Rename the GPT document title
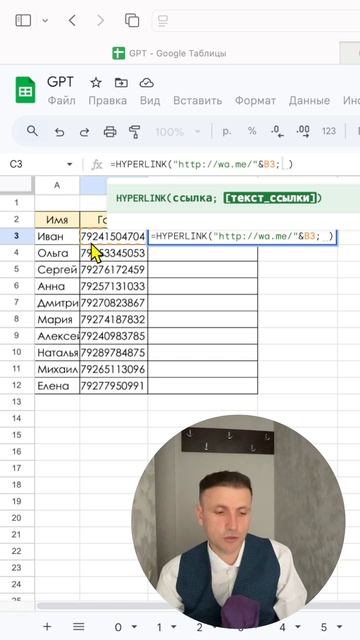The height and width of the screenshot is (640, 360). (60, 82)
